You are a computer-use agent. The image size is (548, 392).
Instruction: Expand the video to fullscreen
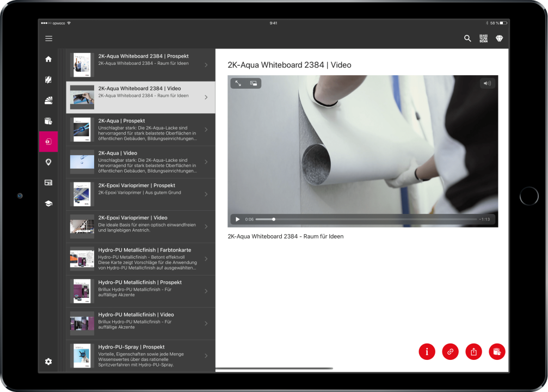point(238,83)
